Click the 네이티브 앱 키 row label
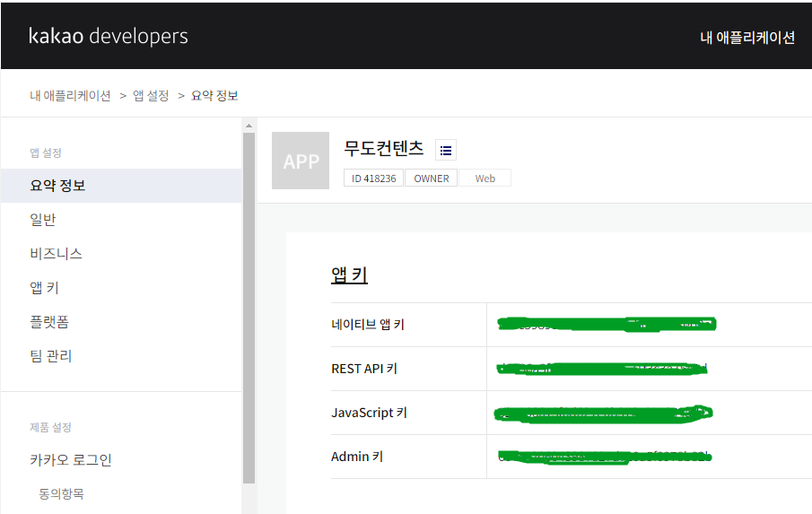The height and width of the screenshot is (514, 812). (368, 325)
